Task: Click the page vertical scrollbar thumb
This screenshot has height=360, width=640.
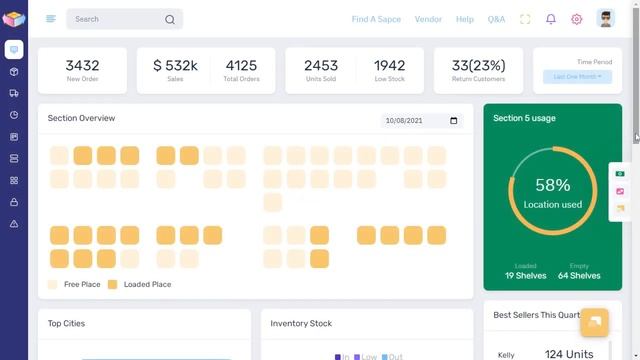Action: tap(636, 76)
